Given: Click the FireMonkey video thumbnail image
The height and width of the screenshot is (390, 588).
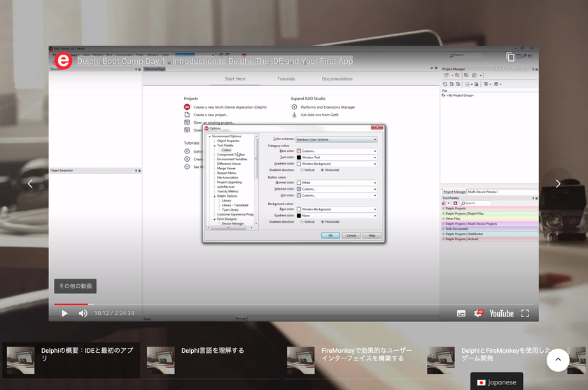Looking at the screenshot, I should pyautogui.click(x=301, y=360).
